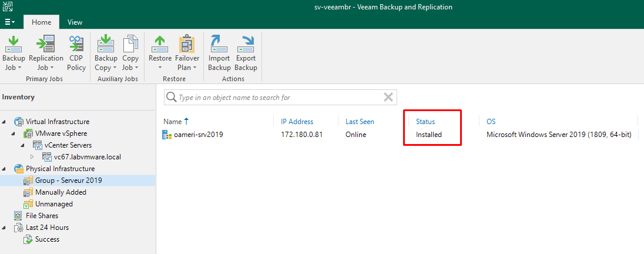The image size is (644, 254).
Task: Select Virtual Infrastructure in the inventory tree
Action: [x=58, y=122]
